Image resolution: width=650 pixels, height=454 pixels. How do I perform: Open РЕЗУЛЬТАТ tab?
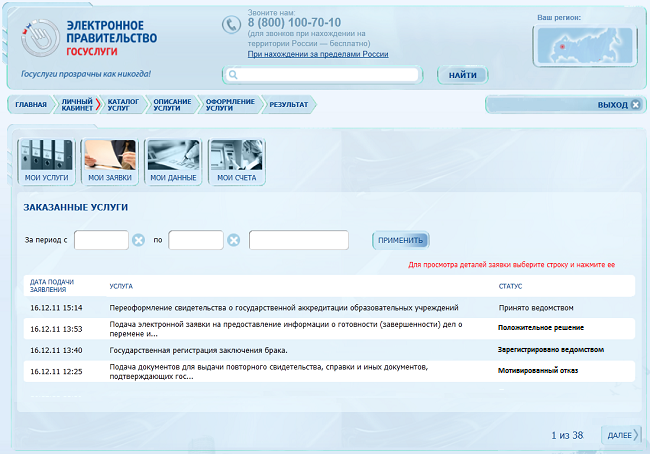(289, 104)
